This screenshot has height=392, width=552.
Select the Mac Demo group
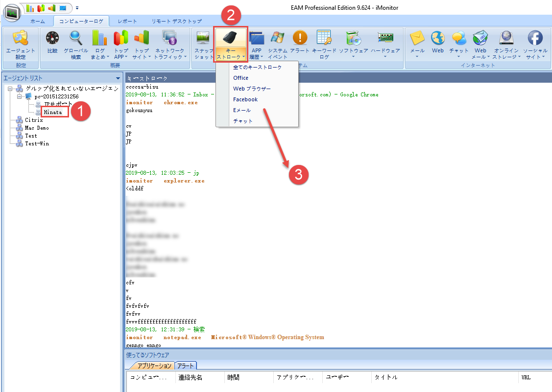tap(37, 128)
